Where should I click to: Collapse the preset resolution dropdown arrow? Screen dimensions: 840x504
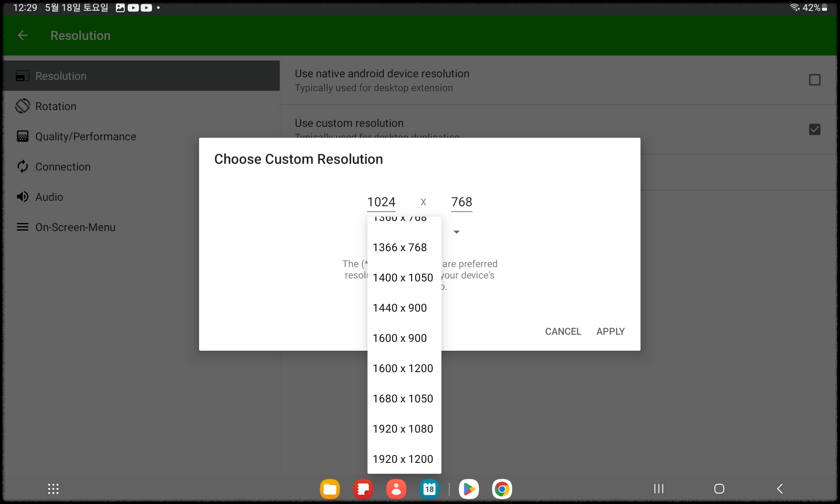[457, 232]
